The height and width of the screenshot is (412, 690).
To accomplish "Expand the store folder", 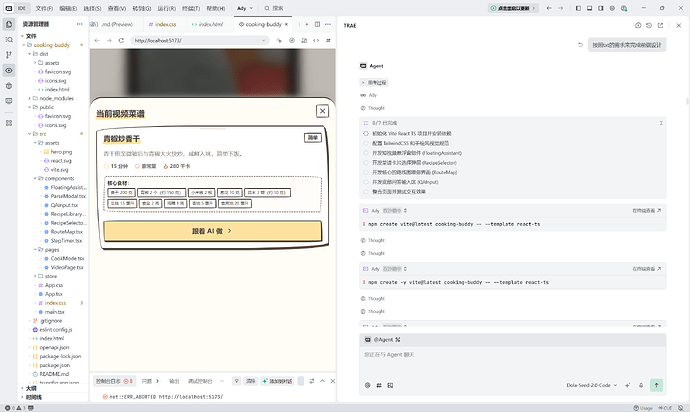I will click(35, 276).
